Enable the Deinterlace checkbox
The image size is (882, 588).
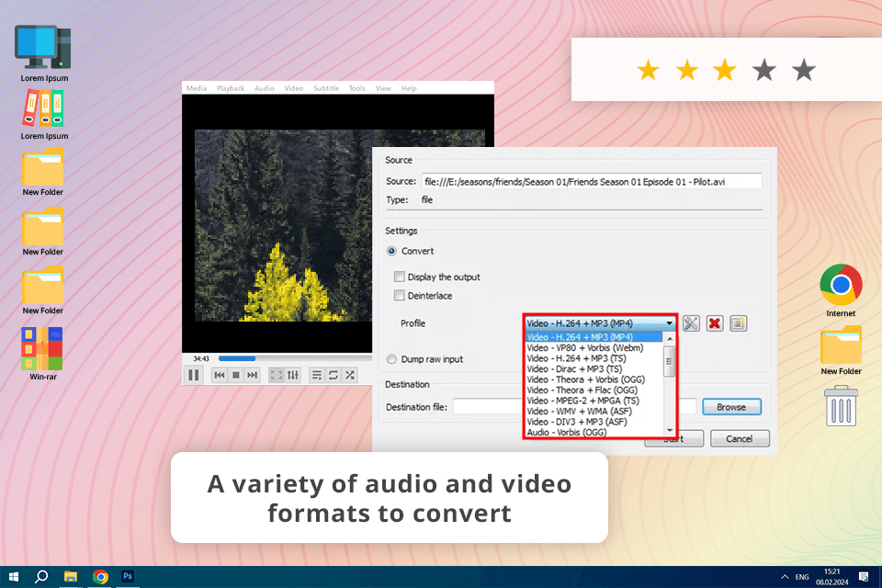coord(399,295)
